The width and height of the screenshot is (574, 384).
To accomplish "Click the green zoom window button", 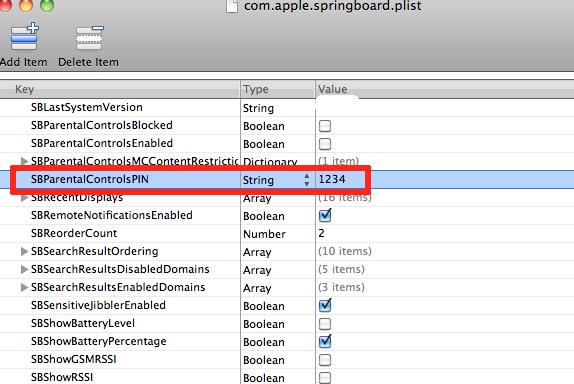I will [47, 5].
